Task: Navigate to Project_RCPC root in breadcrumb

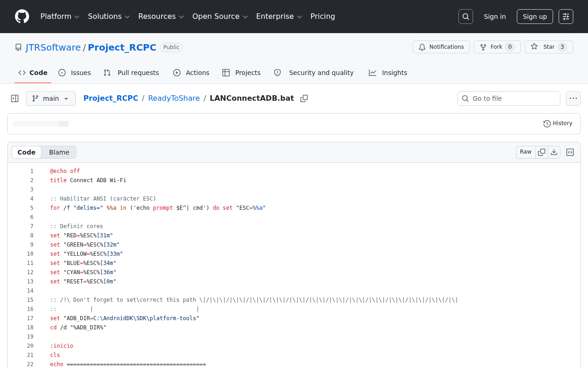Action: tap(111, 98)
